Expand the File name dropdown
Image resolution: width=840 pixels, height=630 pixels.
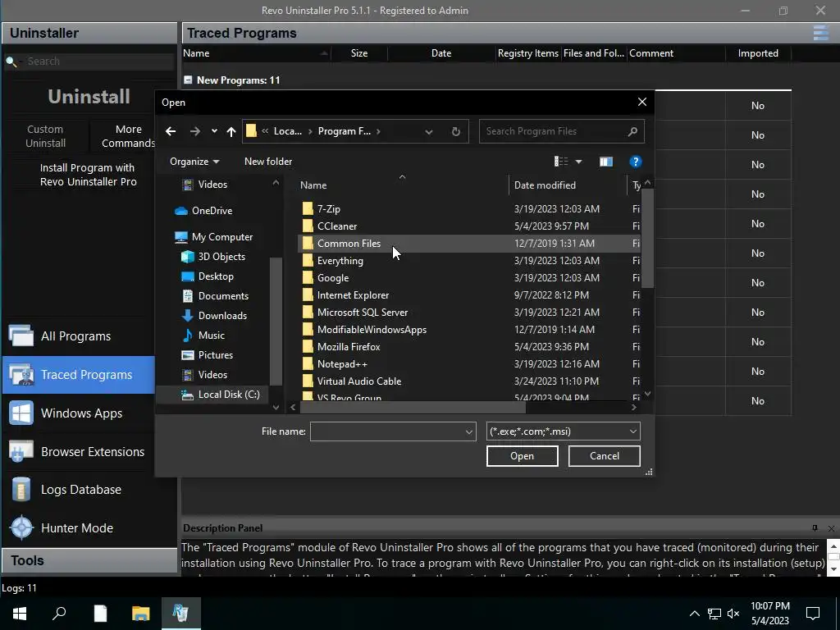point(468,431)
